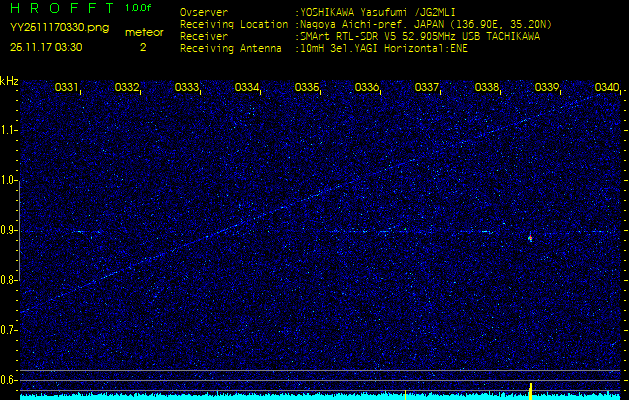
Task: Click the meteor count label
Action: [143, 32]
